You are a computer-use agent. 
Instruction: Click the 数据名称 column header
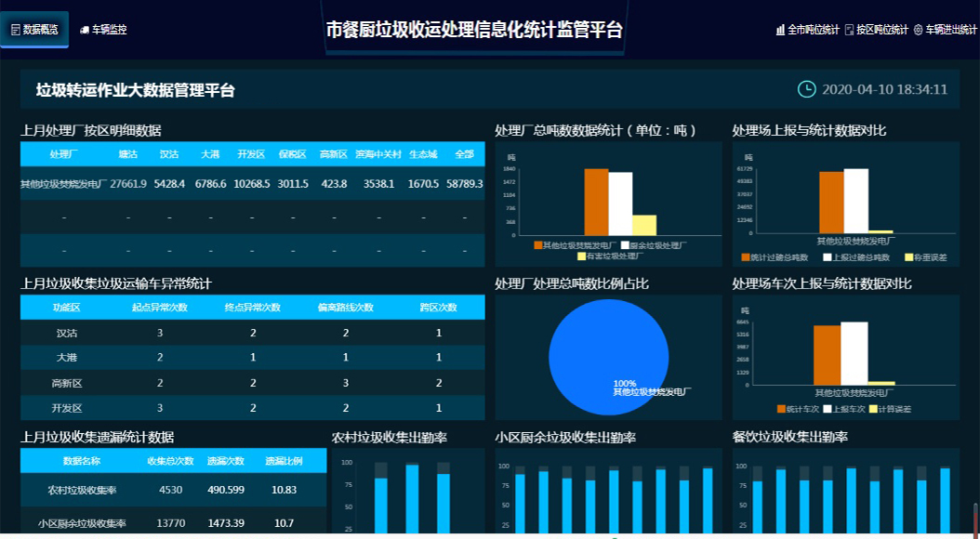[x=82, y=461]
